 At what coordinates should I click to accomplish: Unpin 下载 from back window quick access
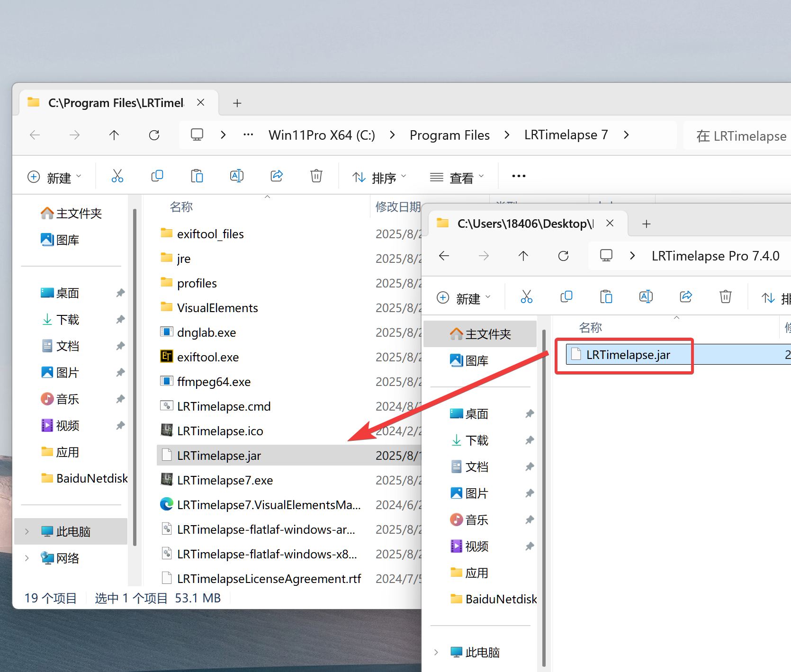click(120, 320)
